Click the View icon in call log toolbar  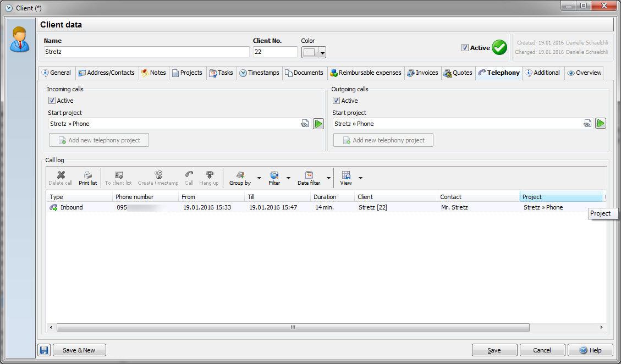(x=345, y=175)
